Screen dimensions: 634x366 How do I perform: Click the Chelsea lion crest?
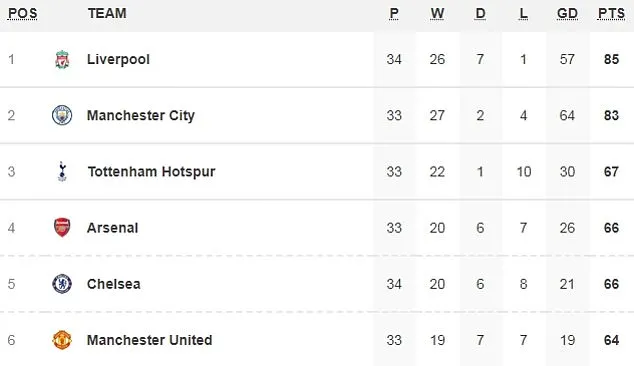[x=62, y=284]
